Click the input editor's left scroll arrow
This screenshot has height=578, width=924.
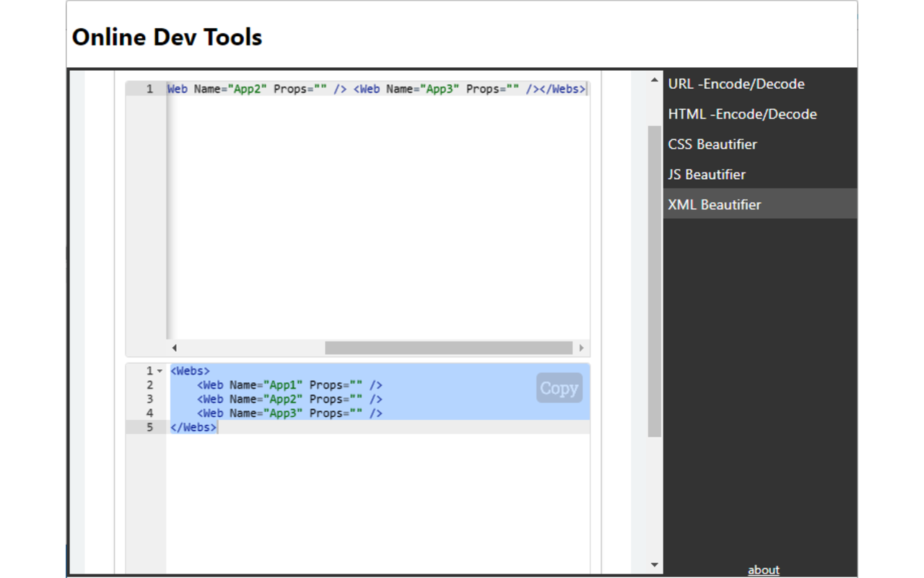[x=174, y=348]
